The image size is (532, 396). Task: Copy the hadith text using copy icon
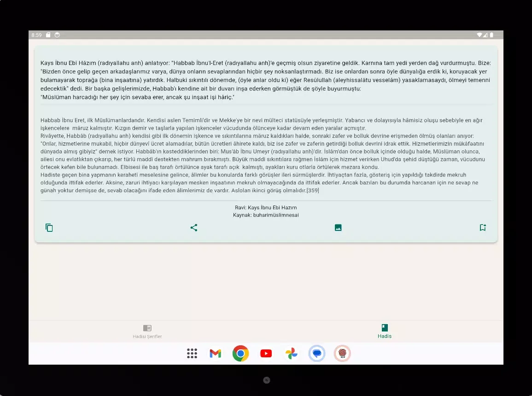[x=49, y=228]
